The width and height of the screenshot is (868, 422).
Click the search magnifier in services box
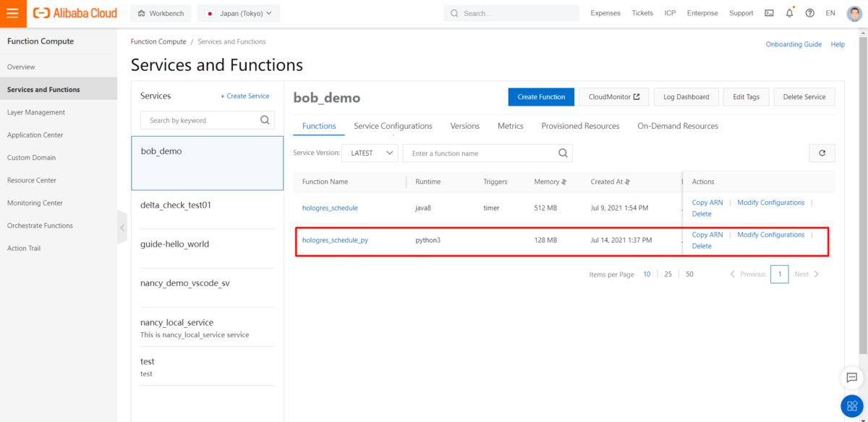(265, 120)
